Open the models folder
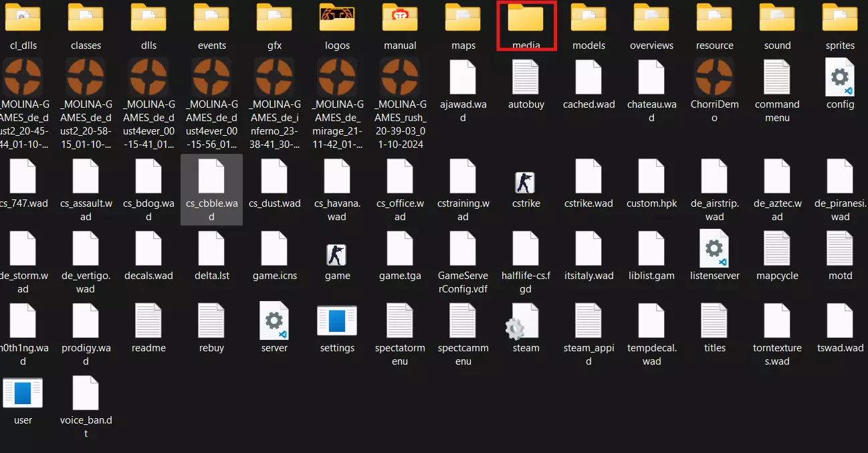 (588, 25)
